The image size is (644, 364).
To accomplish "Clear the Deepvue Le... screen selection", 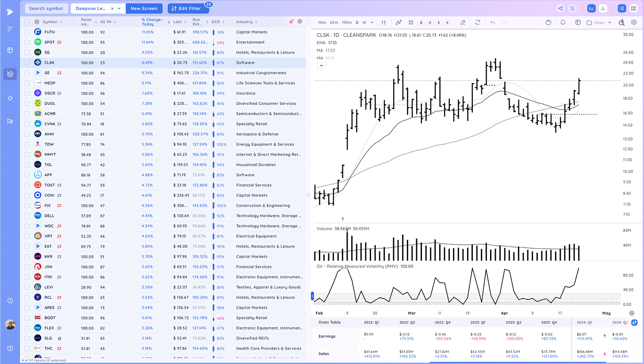I will 112,8.
